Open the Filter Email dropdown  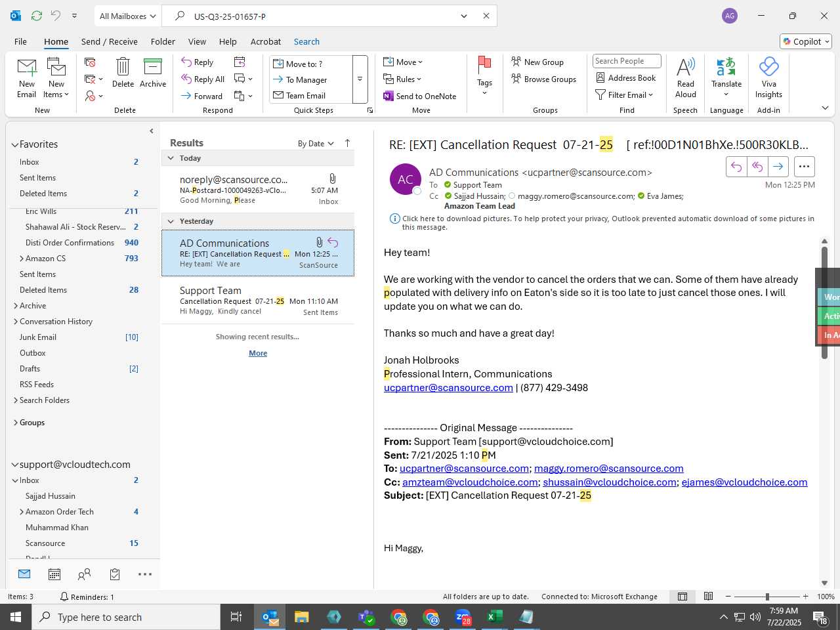click(x=624, y=95)
